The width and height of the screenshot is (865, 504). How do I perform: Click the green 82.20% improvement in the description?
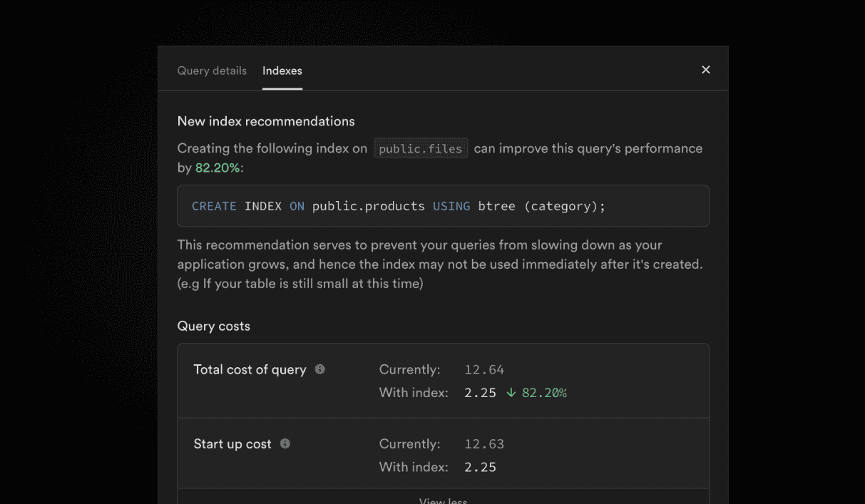click(x=217, y=168)
